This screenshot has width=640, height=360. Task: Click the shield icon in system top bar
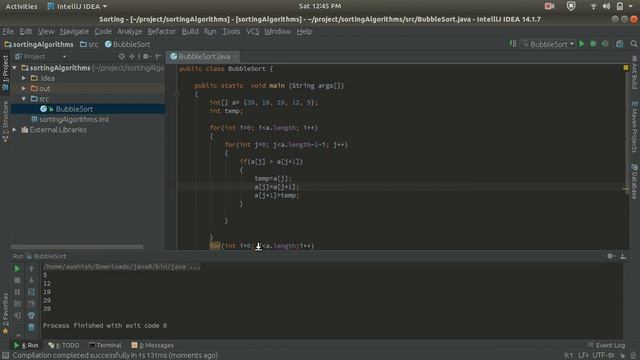coord(571,6)
